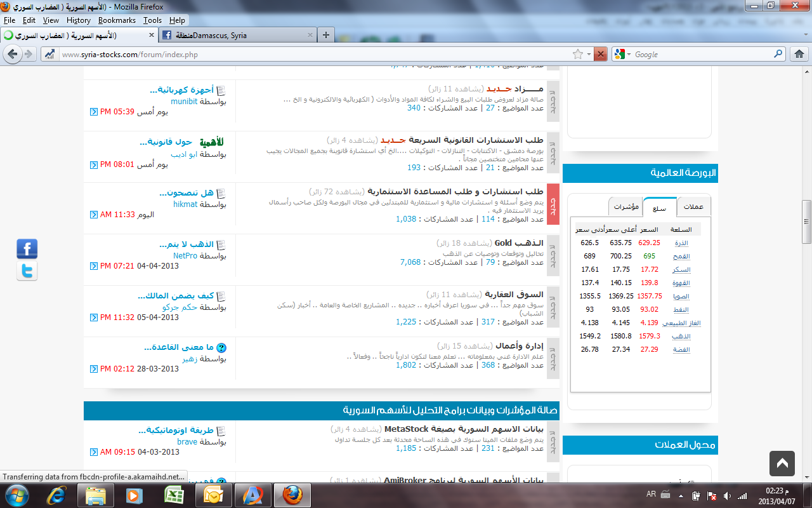Switch to the Damascus, Syria Facebook tab
812x508 pixels.
(237, 35)
